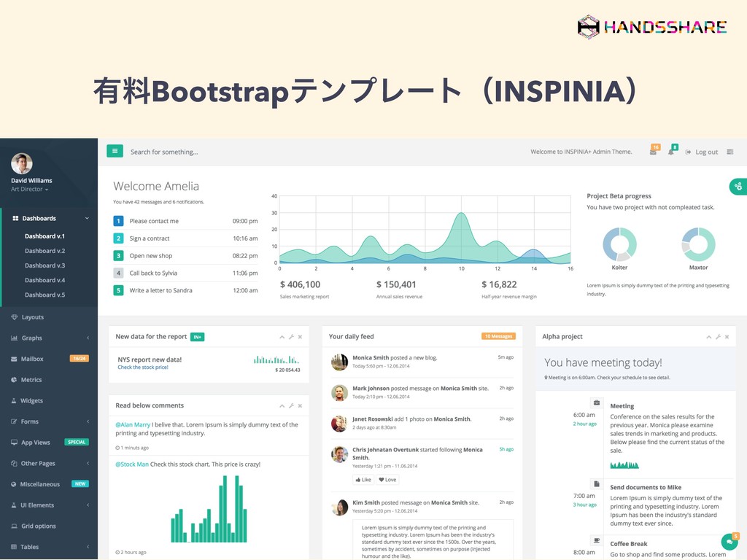Collapse the Dashboards menu chevron
Image resolution: width=747 pixels, height=560 pixels.
click(87, 219)
